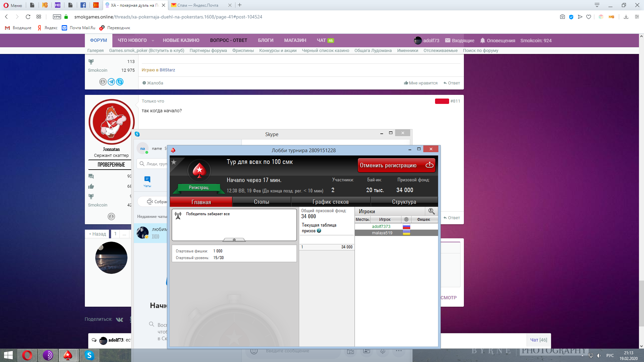Open the График стеков tab

coord(331,202)
